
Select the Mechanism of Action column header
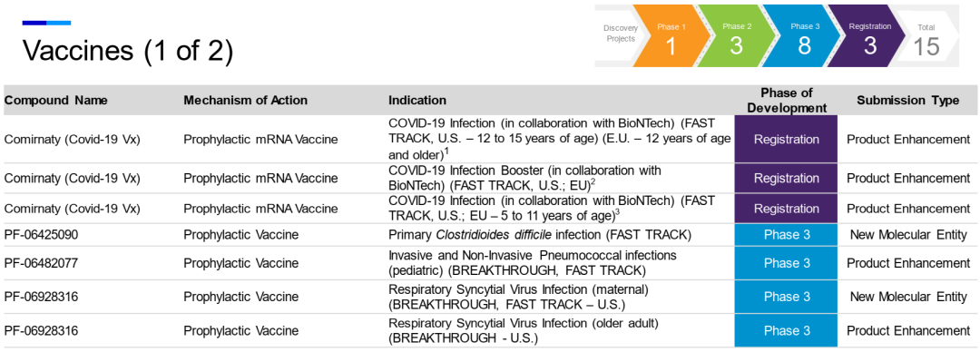click(245, 100)
